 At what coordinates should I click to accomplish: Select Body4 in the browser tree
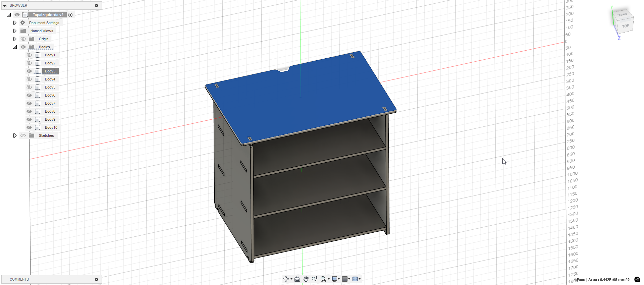click(50, 79)
